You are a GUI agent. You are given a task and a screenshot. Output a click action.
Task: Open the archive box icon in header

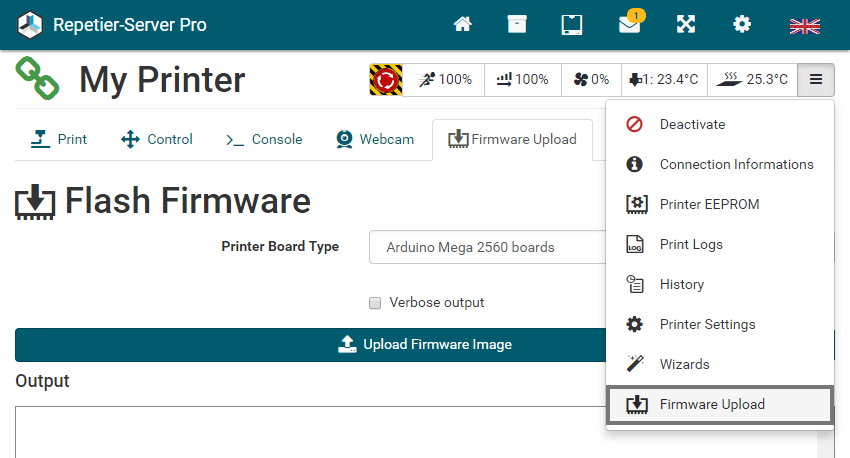click(x=517, y=24)
